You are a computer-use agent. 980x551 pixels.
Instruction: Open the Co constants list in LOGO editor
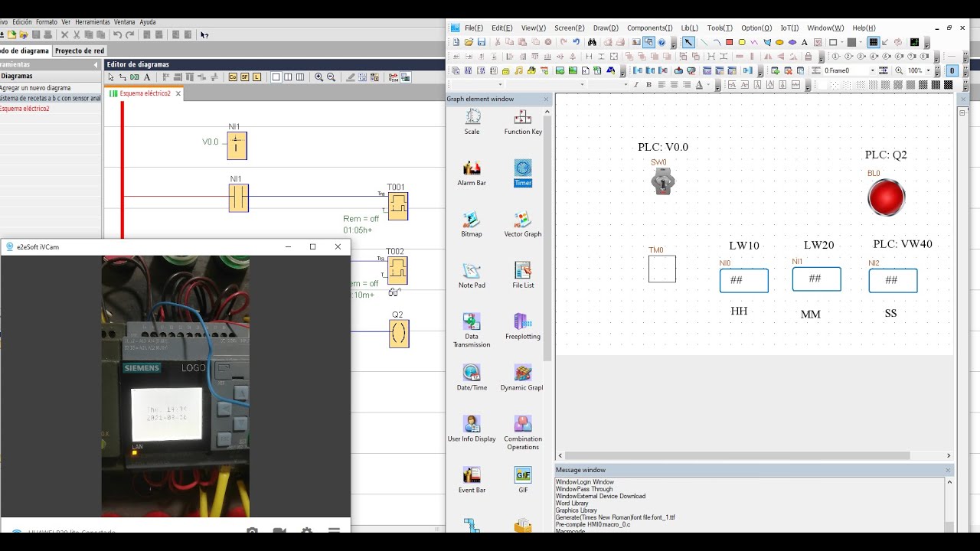(233, 77)
